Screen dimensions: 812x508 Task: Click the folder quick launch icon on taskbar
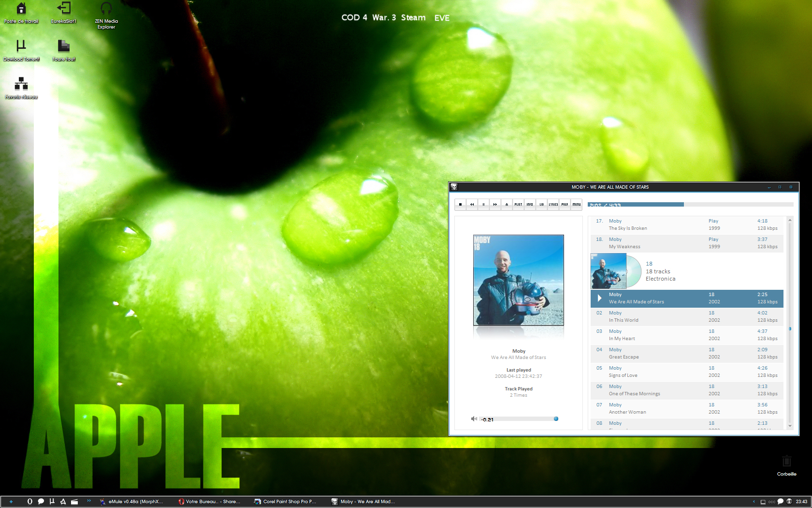tap(74, 502)
